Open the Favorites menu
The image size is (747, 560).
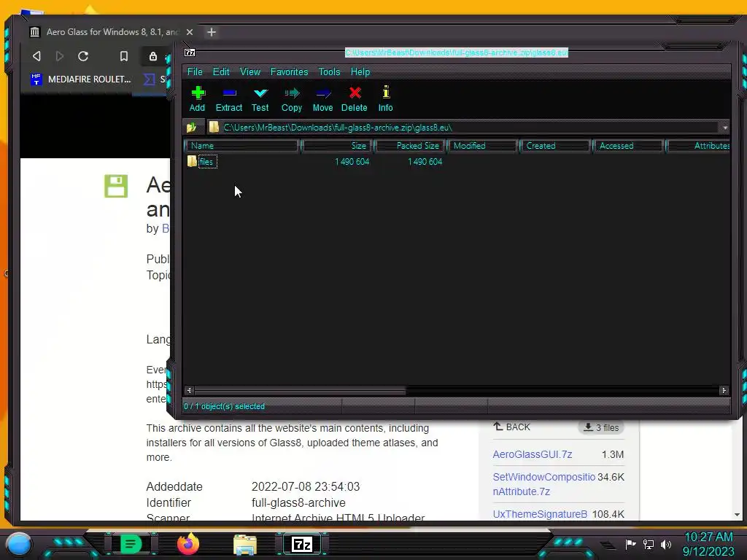point(289,71)
